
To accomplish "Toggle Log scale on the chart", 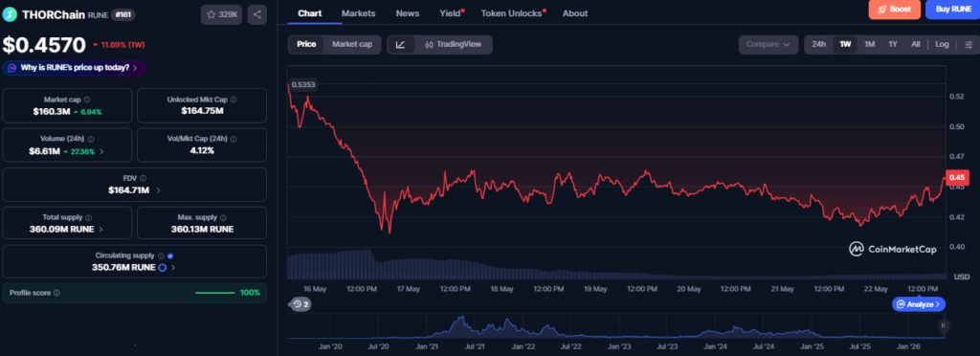I will point(942,44).
